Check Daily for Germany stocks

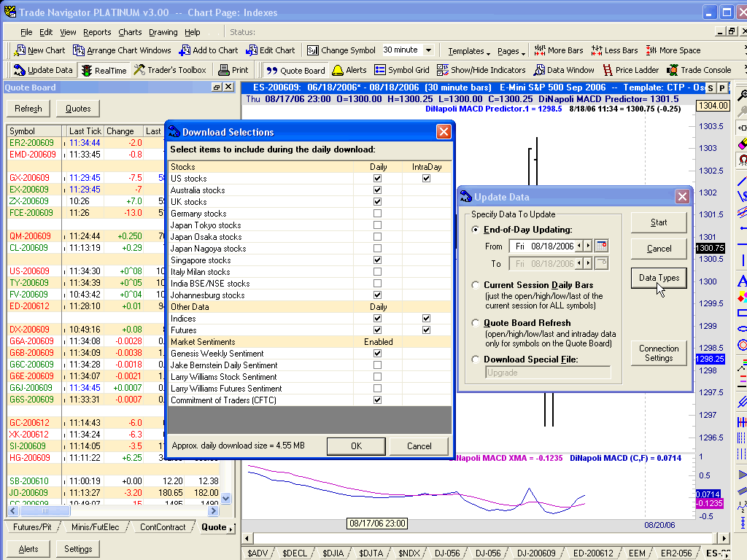tap(377, 214)
